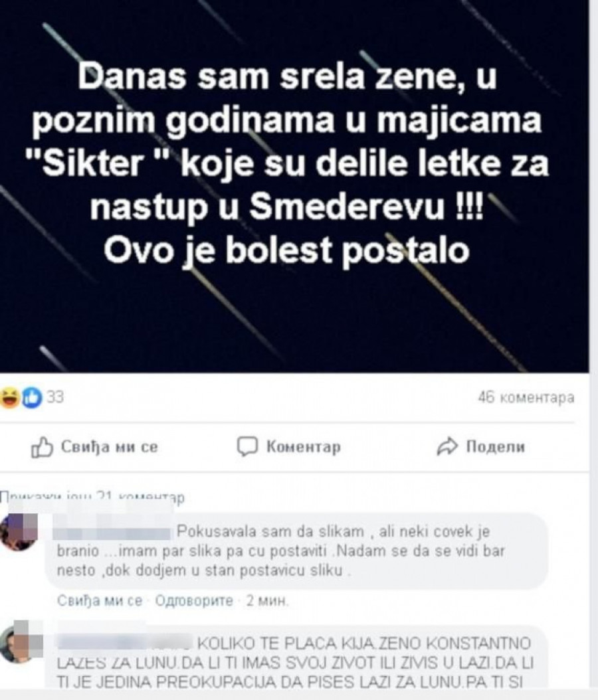Open the blurred name of second commenter
The height and width of the screenshot is (700, 598).
coord(125,642)
